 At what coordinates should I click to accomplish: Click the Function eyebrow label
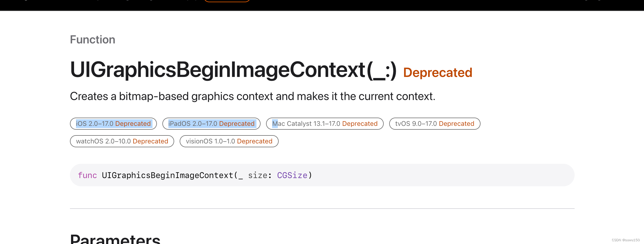[93, 40]
